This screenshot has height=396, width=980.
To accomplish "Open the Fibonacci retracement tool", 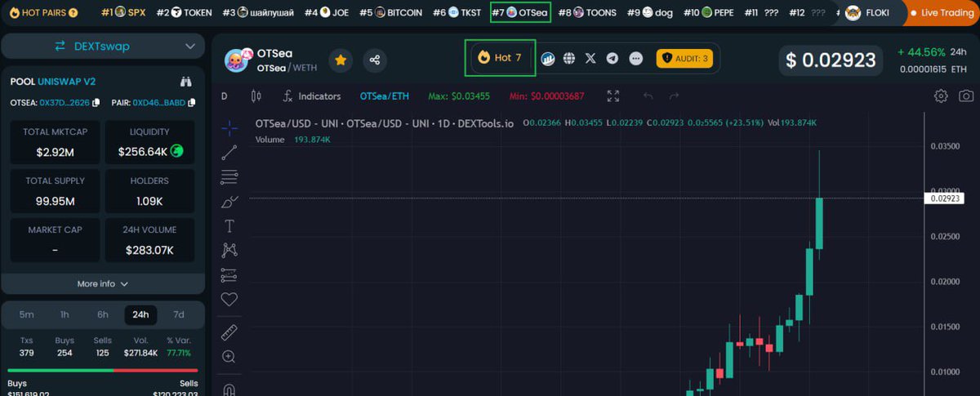I will tap(229, 176).
